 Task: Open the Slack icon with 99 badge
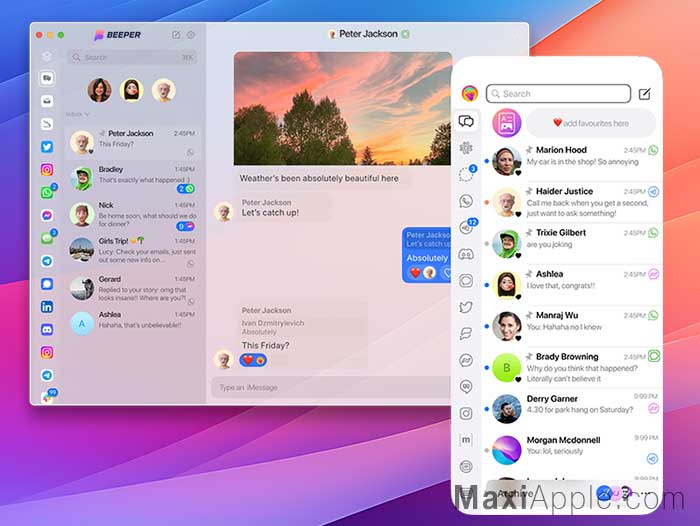(x=47, y=397)
